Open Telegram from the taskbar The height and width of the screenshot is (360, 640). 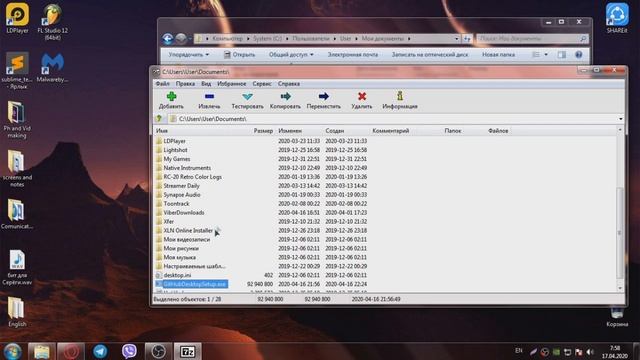point(100,351)
